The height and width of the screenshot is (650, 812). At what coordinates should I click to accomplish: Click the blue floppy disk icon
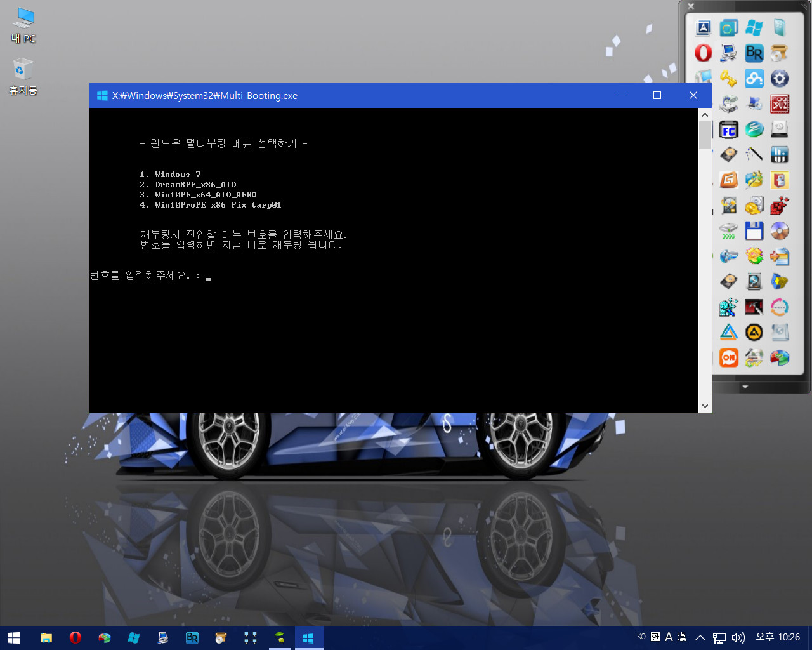click(x=754, y=230)
